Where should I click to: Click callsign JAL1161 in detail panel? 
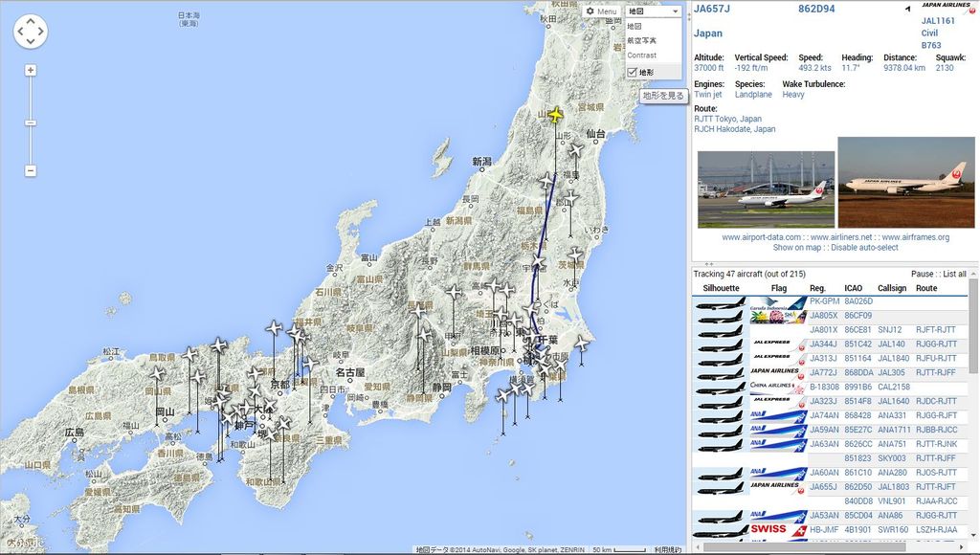pos(938,21)
